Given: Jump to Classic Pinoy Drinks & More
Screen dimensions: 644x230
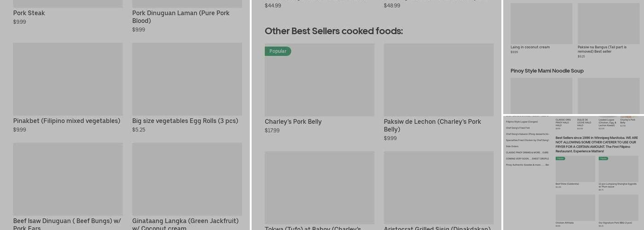Looking at the screenshot, I should coord(527,152).
